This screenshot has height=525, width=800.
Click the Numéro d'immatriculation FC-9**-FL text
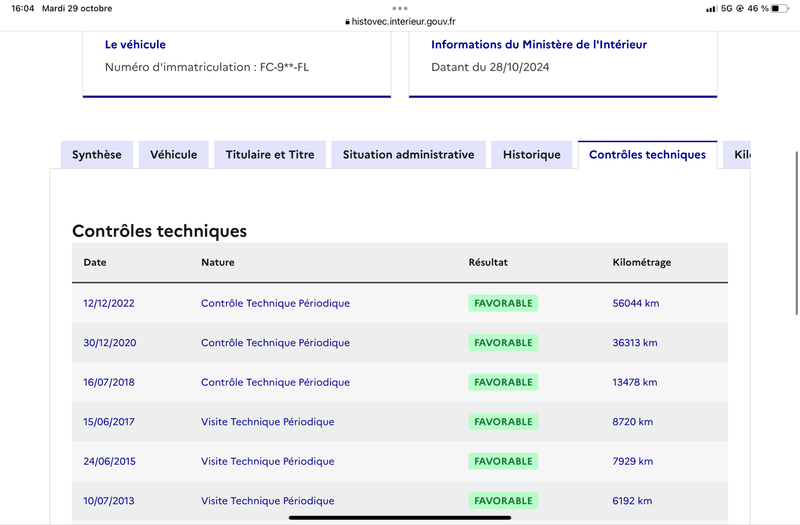(207, 67)
